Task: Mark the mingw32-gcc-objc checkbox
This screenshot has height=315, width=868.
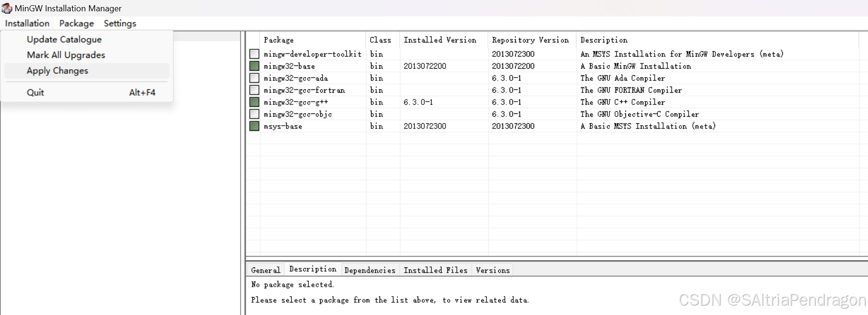Action: tap(254, 114)
